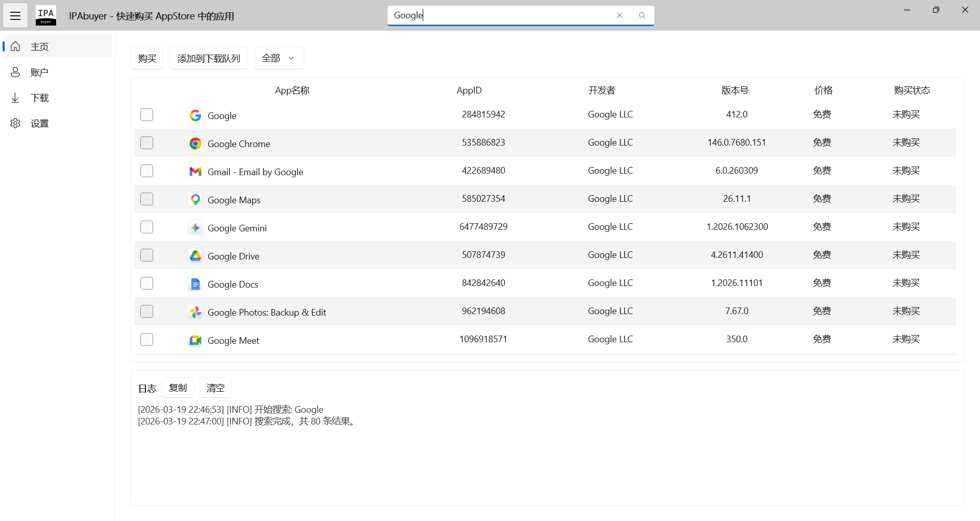The width and height of the screenshot is (980, 521).
Task: Select the Google Photos row checkbox
Action: [x=146, y=312]
